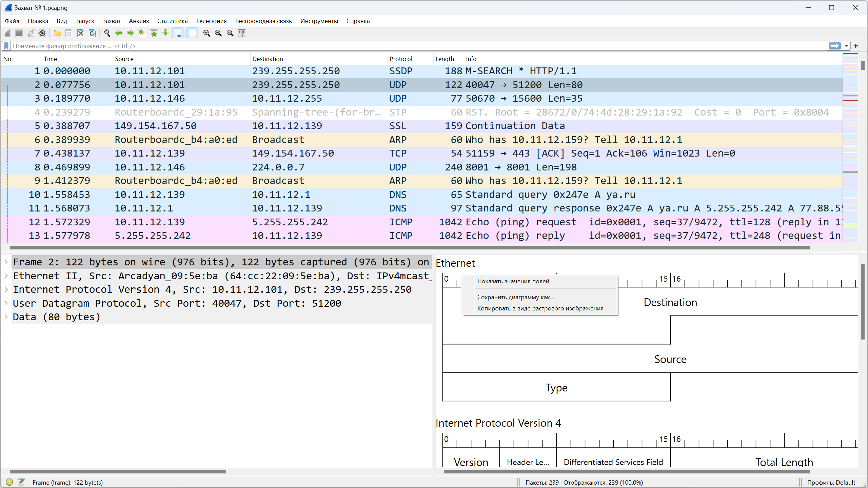Screen dimensions: 868x488
Task: Select packet 7 TCP ACK row
Action: click(422, 154)
